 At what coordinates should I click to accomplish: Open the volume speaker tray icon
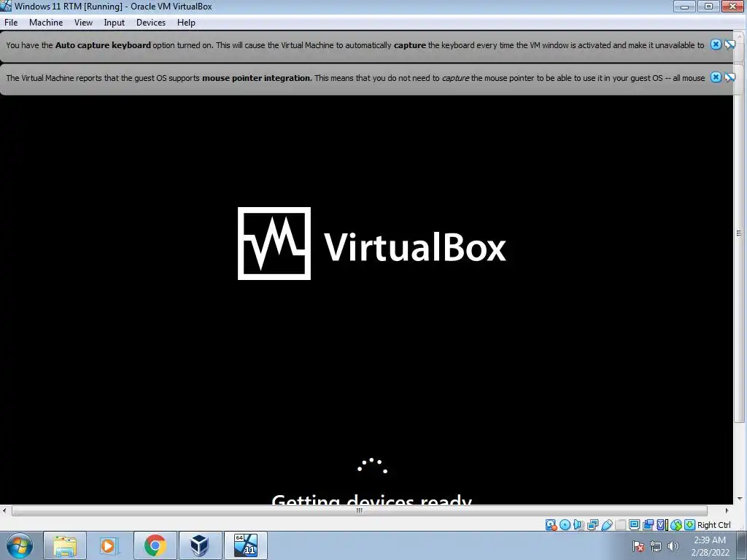pos(673,546)
